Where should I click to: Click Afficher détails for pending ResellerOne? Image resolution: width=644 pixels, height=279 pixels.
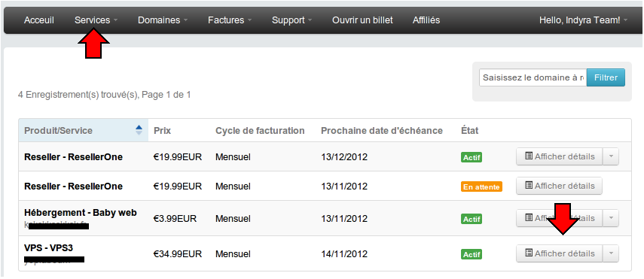[x=560, y=186]
